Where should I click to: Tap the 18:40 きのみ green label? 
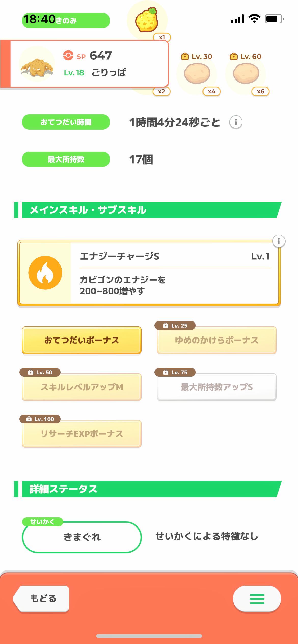click(66, 20)
